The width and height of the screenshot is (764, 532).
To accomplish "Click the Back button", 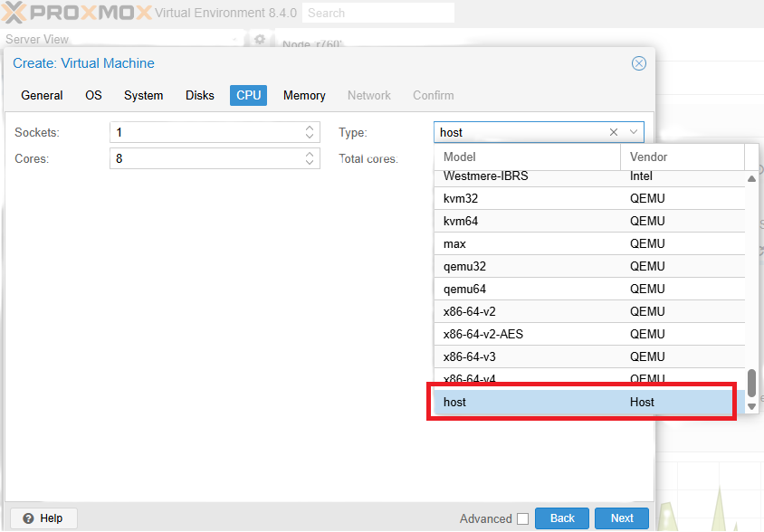I will coord(562,518).
